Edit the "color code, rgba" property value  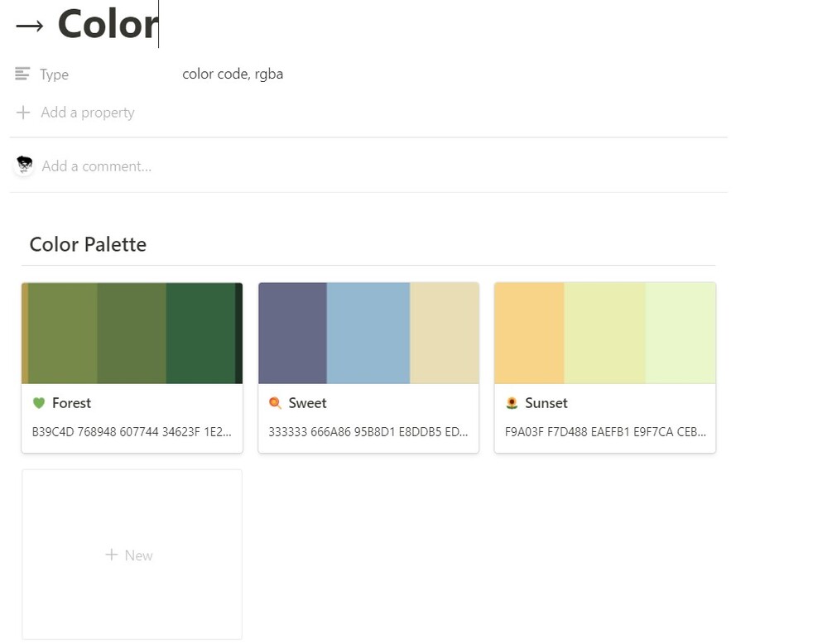tap(233, 74)
